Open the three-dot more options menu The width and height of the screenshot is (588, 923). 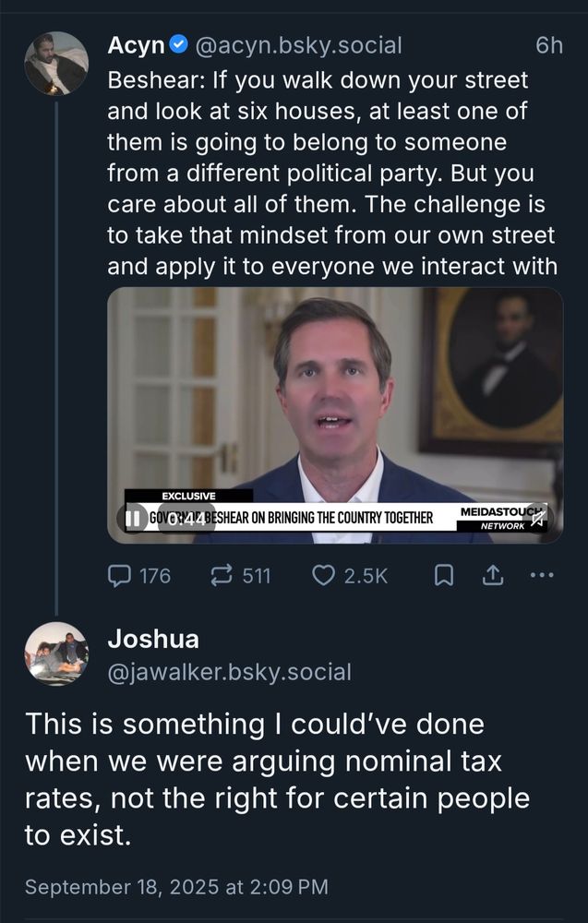[540, 575]
